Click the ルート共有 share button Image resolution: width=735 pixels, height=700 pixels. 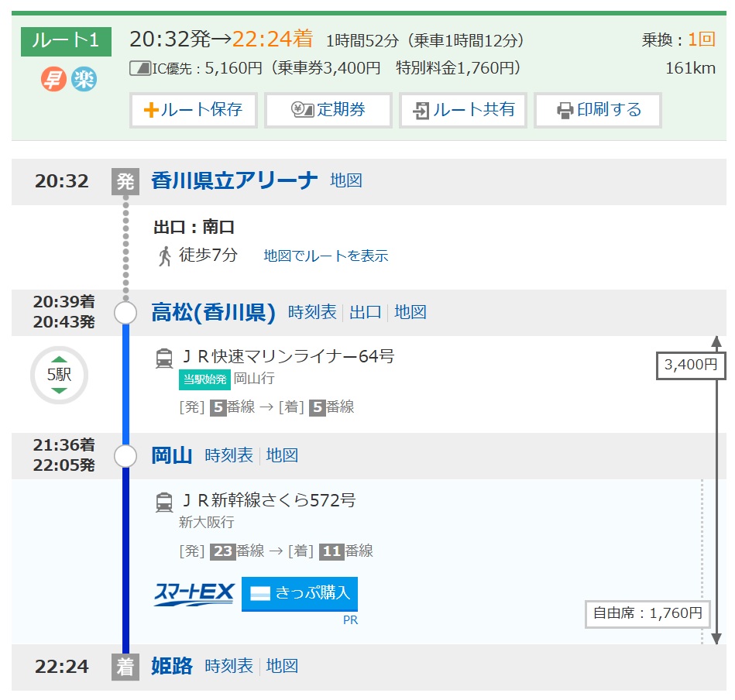click(463, 110)
